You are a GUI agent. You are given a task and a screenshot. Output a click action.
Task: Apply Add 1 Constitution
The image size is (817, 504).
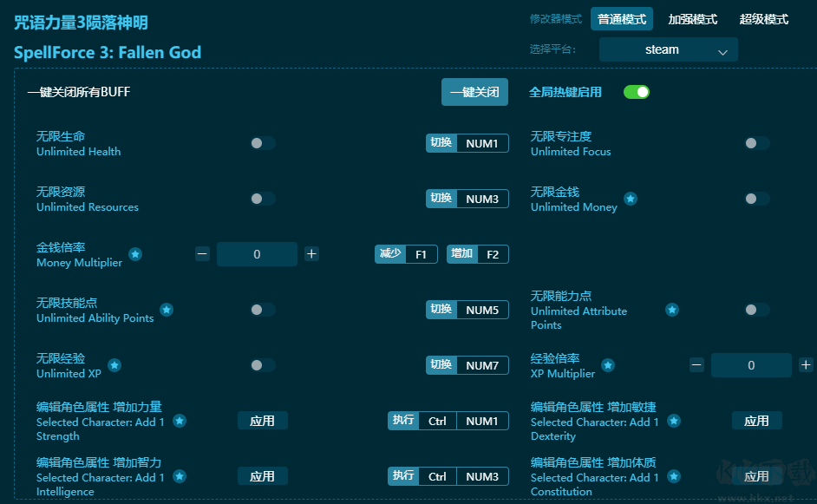click(x=756, y=476)
